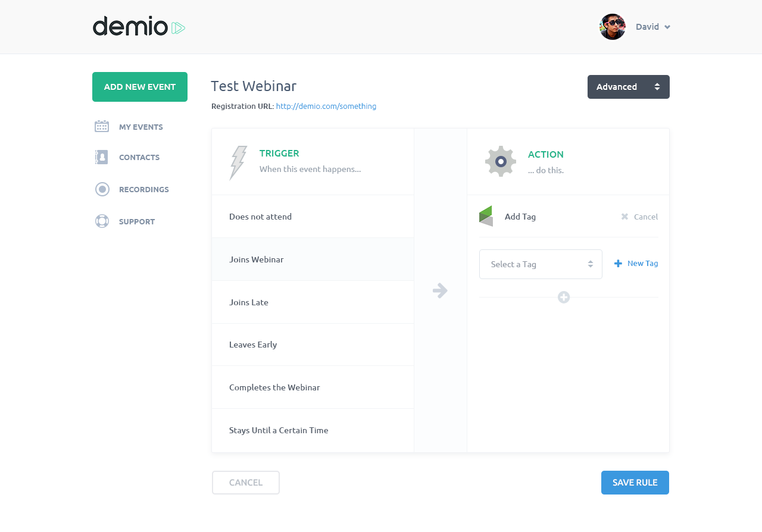Open the Advanced mode dropdown
This screenshot has width=762, height=532.
point(629,87)
